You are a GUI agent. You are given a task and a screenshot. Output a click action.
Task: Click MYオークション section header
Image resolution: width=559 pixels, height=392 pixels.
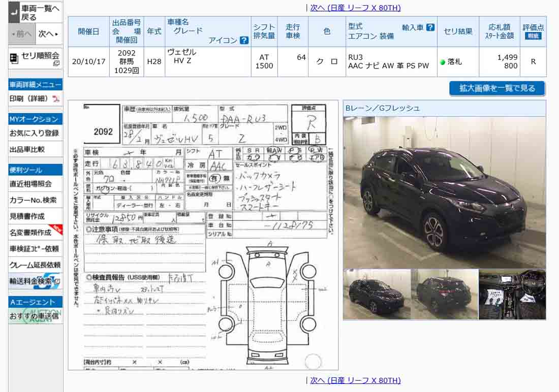pos(35,119)
